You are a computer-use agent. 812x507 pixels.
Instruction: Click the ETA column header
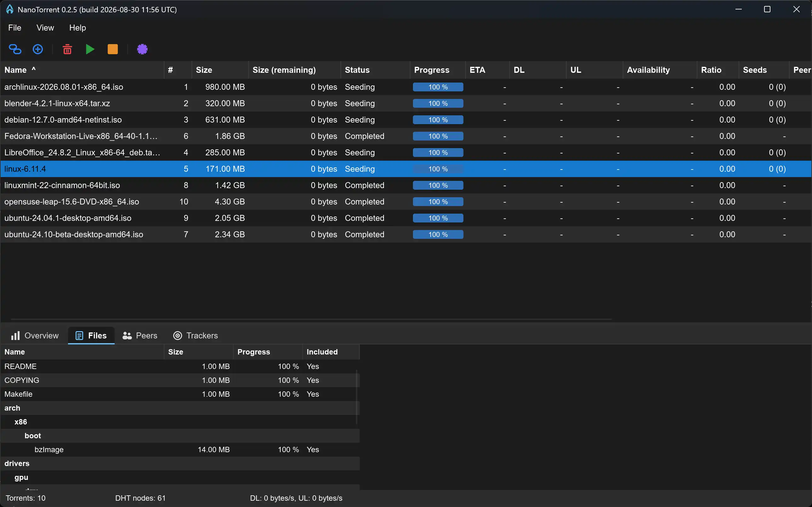coord(487,70)
